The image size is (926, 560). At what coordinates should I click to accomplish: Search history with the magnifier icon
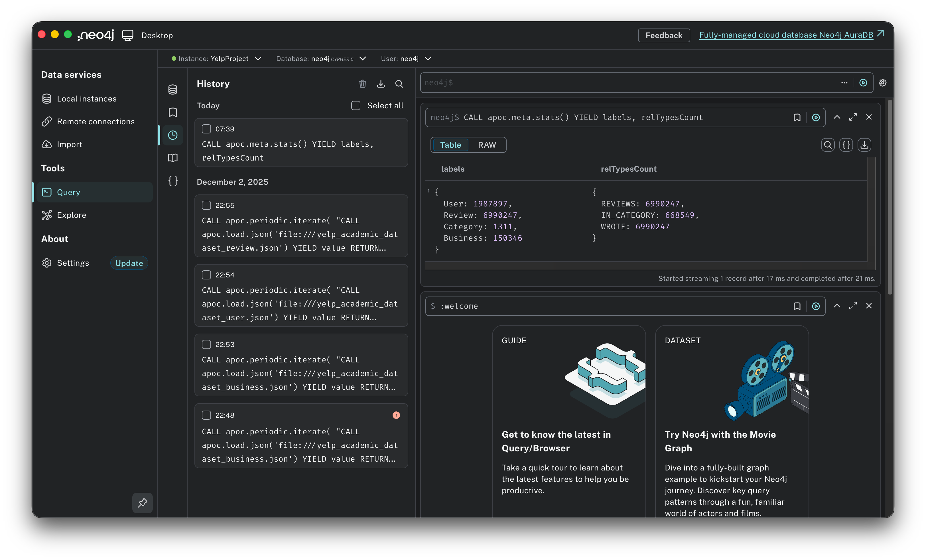399,84
